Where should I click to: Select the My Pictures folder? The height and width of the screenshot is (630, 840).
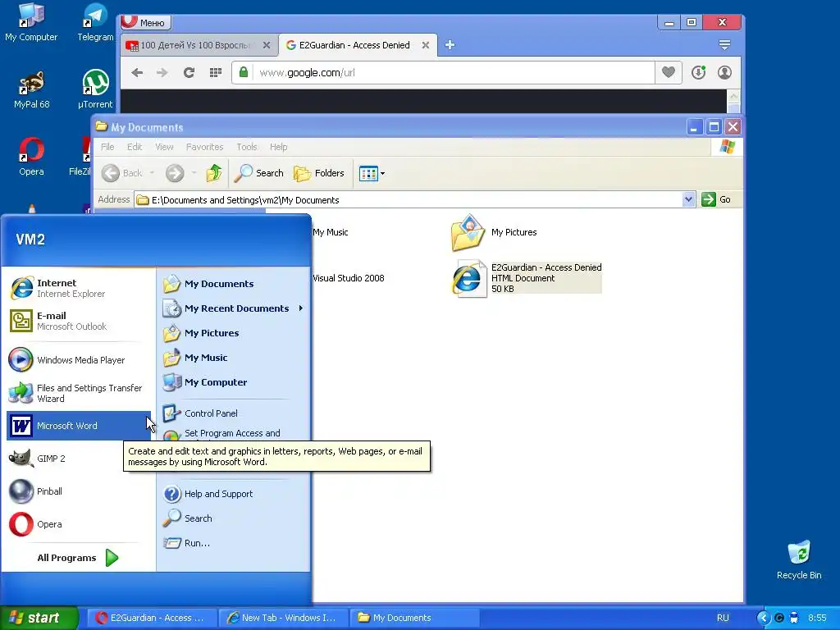[x=494, y=232]
